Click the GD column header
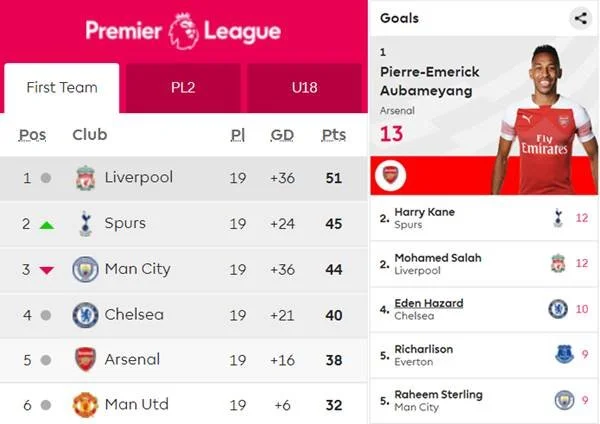The width and height of the screenshot is (600, 424). click(x=282, y=135)
